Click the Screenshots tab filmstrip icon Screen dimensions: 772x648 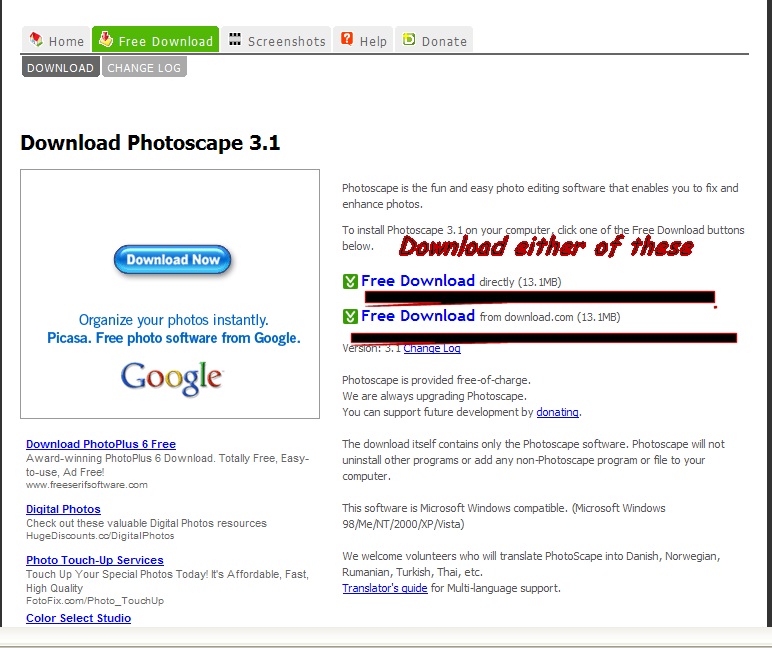235,39
